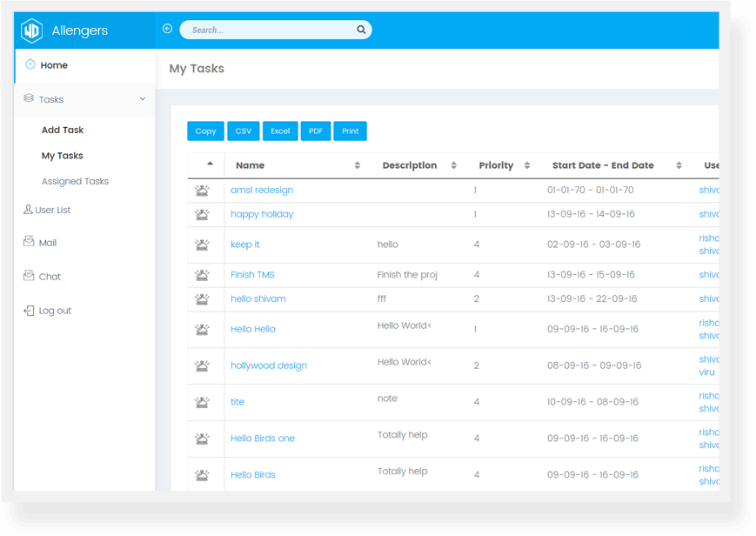Click the alarm icon on Finish TMS row
Screen dimensions: 756x536
(x=203, y=275)
